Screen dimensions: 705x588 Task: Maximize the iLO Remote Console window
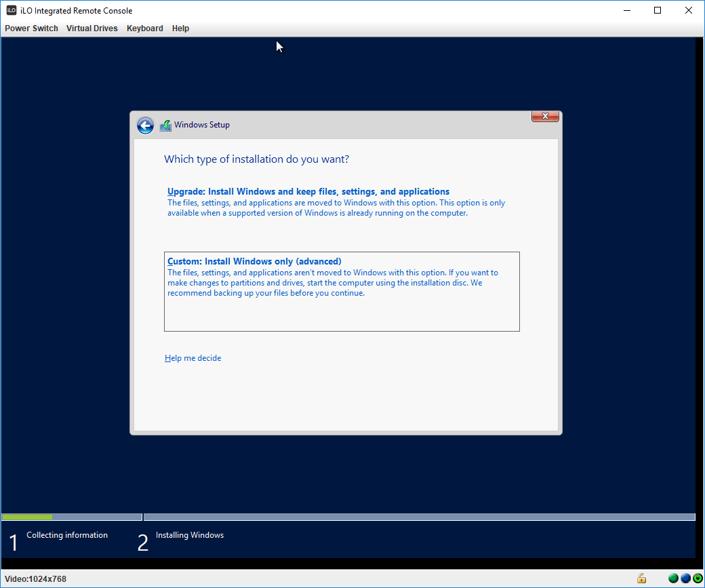coord(658,10)
